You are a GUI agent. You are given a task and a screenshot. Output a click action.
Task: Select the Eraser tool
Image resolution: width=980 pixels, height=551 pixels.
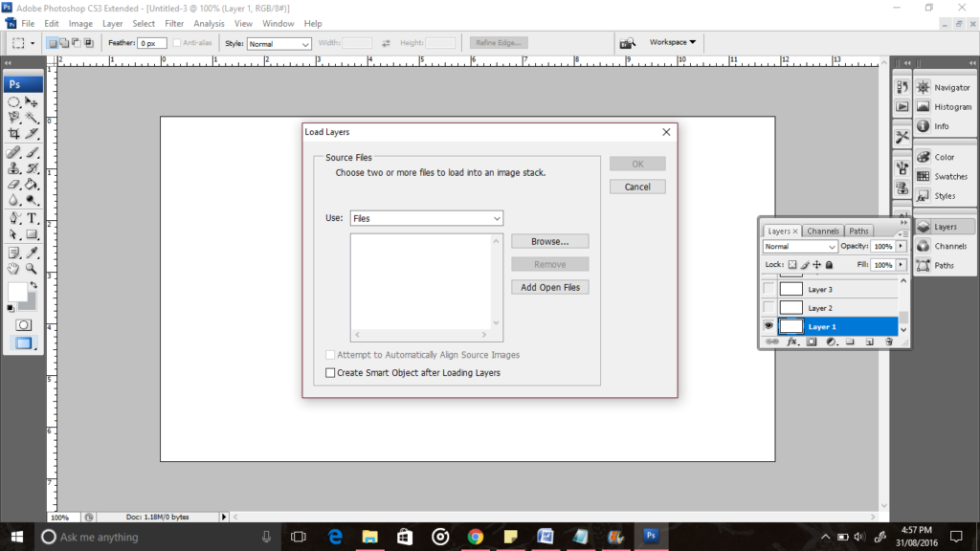point(13,185)
